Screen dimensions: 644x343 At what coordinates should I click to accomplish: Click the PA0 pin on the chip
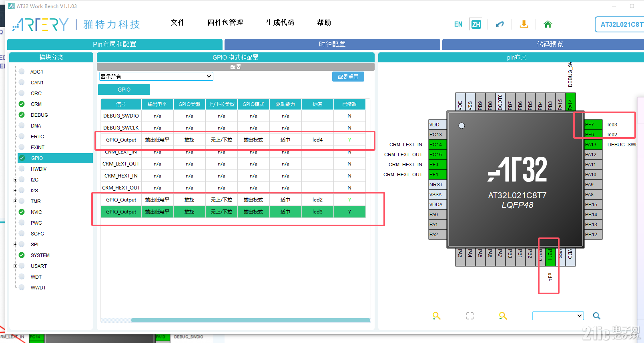tap(437, 214)
